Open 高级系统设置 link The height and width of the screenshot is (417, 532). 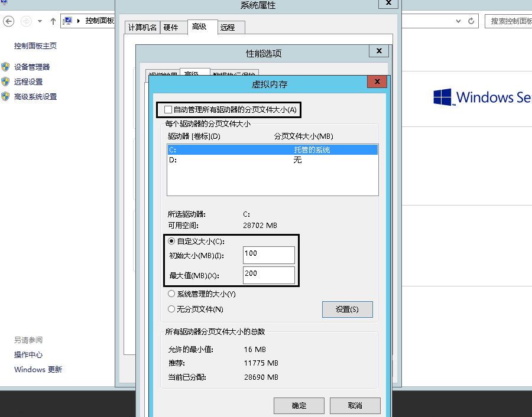(35, 97)
